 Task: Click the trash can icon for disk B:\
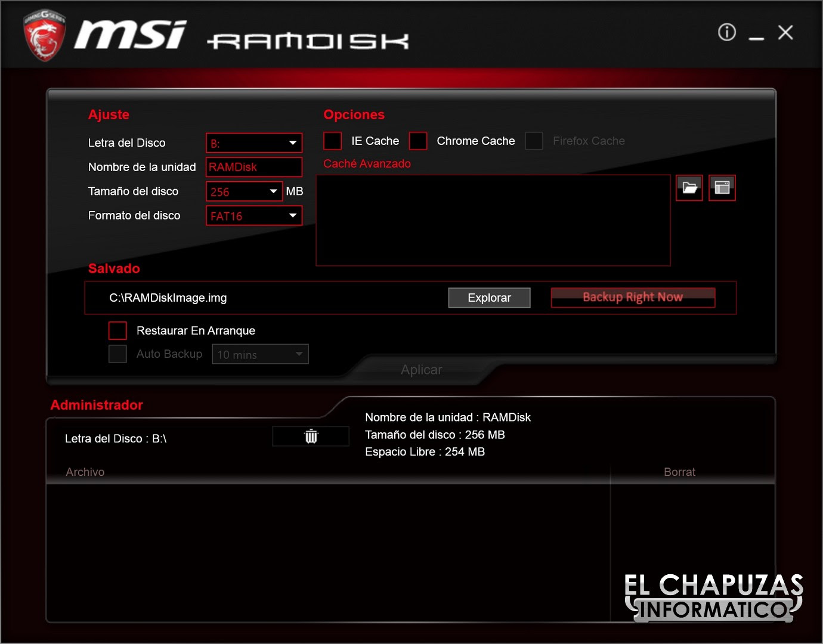[311, 436]
